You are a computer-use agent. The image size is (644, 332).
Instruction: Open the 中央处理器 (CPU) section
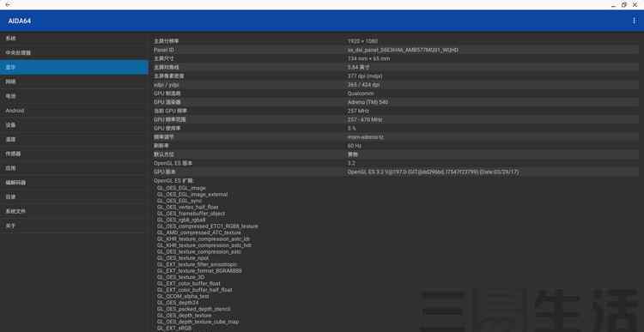point(74,53)
